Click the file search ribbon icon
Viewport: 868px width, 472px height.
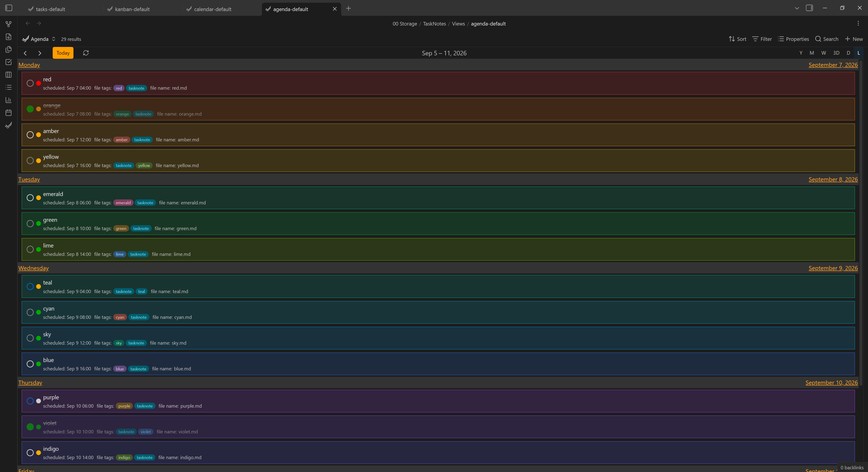click(9, 37)
